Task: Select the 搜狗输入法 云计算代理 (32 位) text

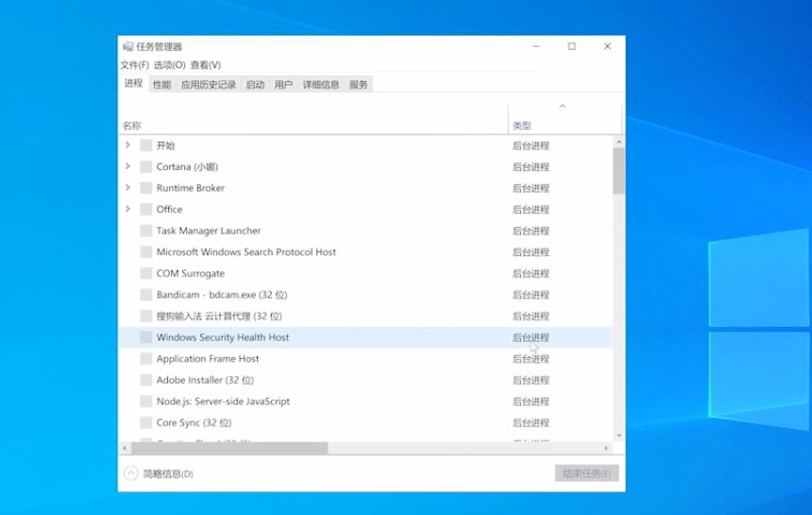Action: tap(219, 316)
